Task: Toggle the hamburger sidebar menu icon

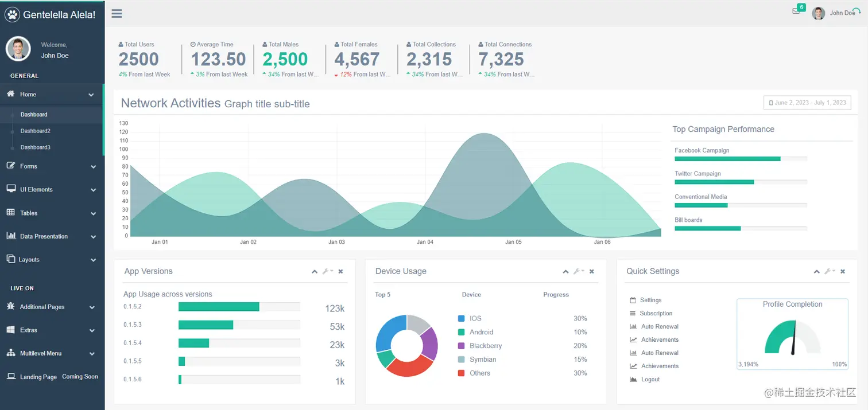Action: pyautogui.click(x=117, y=13)
